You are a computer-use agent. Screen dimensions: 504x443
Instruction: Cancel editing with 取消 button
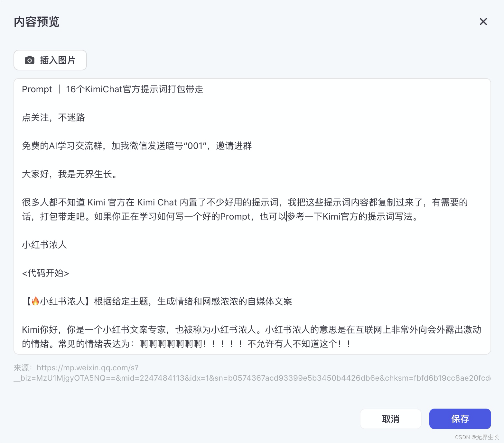(x=390, y=419)
